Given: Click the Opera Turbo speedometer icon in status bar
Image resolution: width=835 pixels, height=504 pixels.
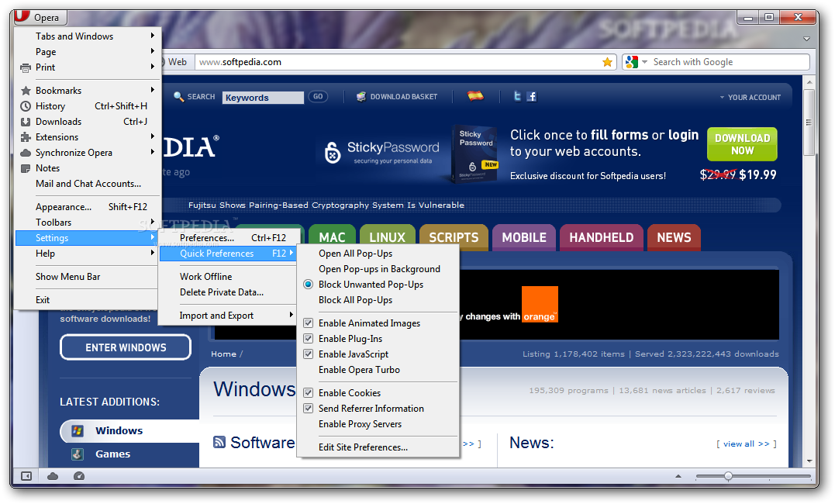Looking at the screenshot, I should (x=79, y=476).
